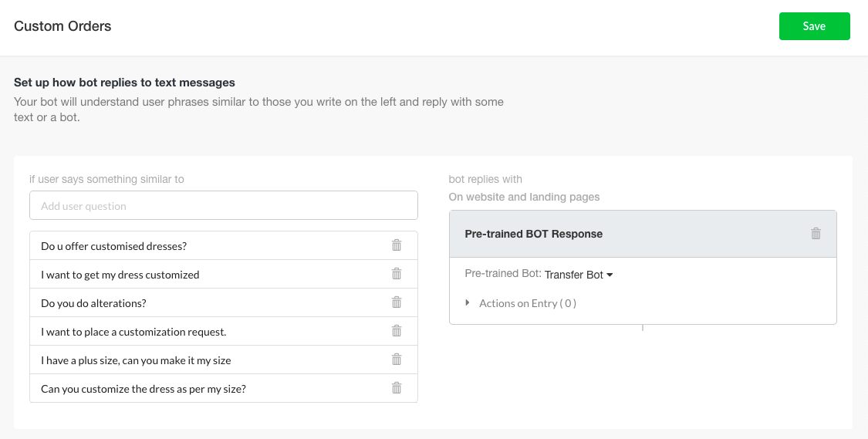
Task: Click the "I have a plus size" phrase text
Action: (x=136, y=360)
